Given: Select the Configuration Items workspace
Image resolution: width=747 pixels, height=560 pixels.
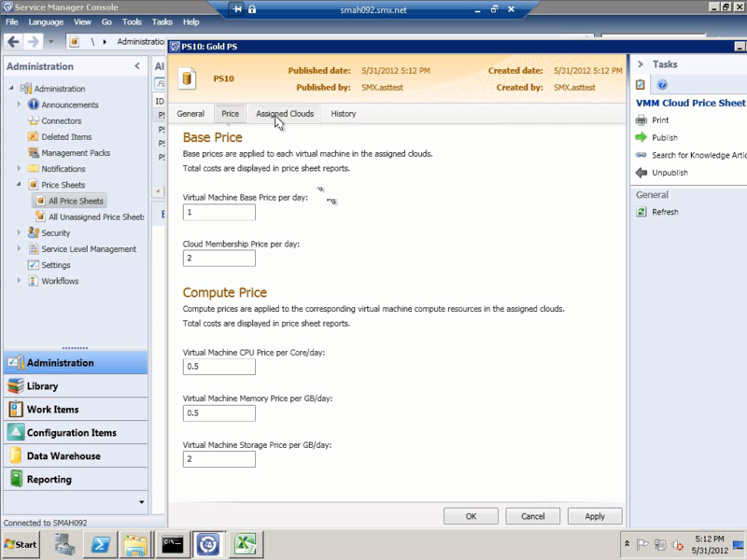Looking at the screenshot, I should tap(76, 433).
